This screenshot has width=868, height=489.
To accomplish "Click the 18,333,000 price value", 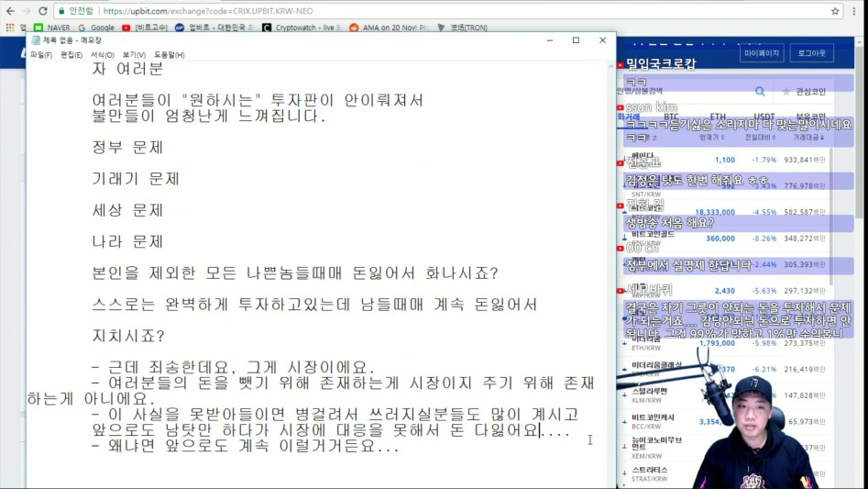I will (715, 212).
